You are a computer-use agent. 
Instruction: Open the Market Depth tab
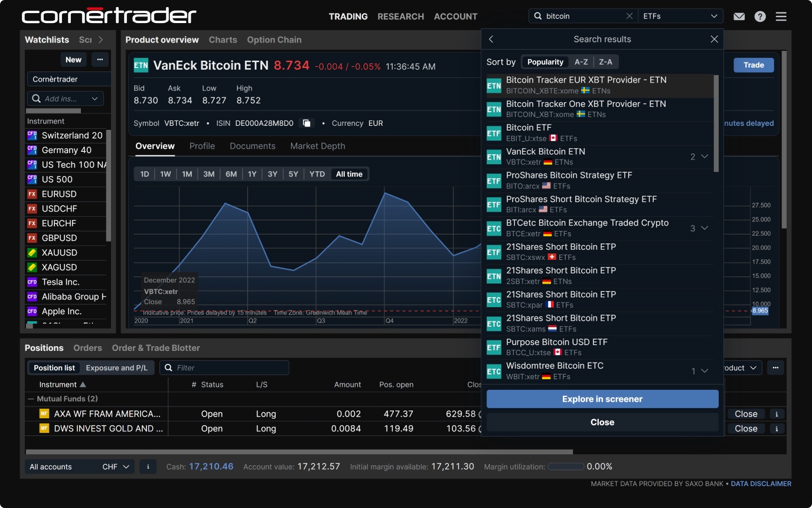click(x=318, y=146)
